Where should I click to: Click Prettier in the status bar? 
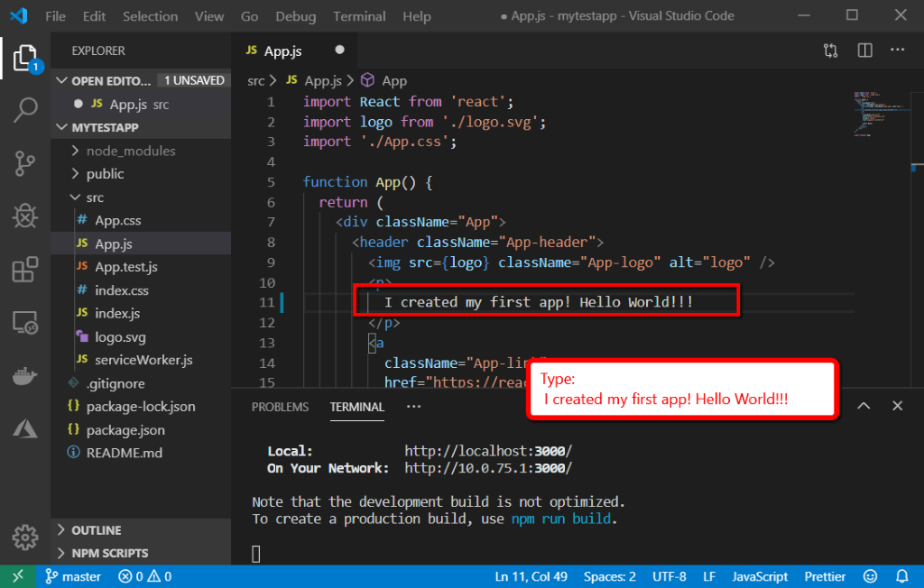point(825,576)
